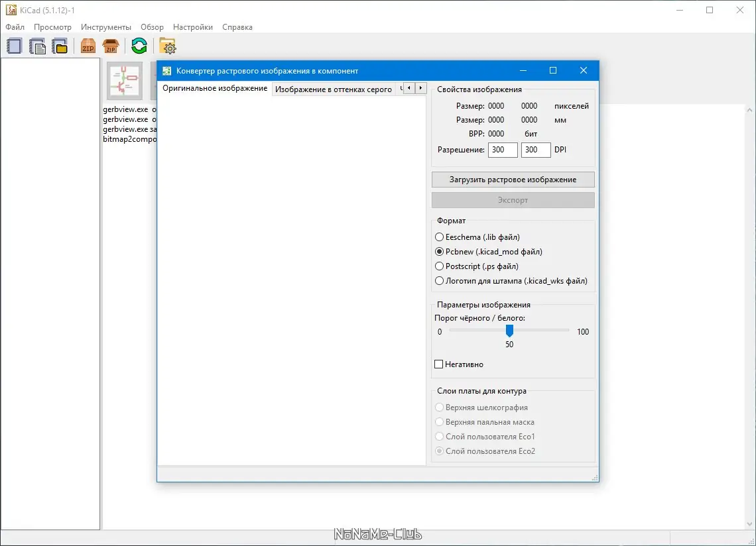Select the Postscript (.ps файл) format
Image resolution: width=756 pixels, height=546 pixels.
point(477,266)
